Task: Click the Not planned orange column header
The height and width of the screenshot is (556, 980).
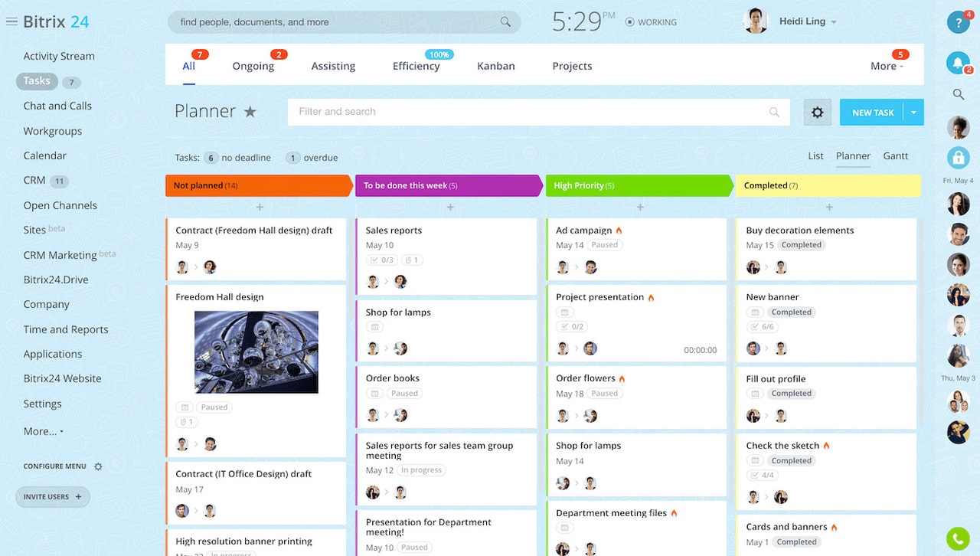Action: click(259, 185)
